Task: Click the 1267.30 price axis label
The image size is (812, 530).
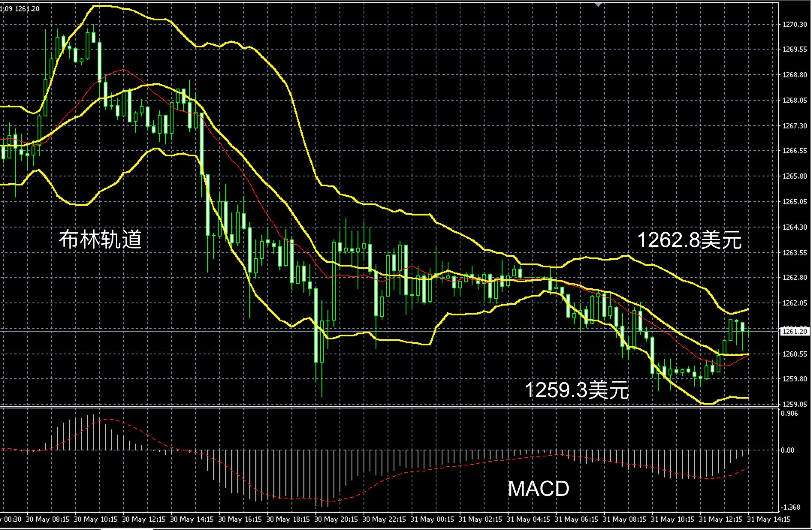Action: (x=795, y=126)
